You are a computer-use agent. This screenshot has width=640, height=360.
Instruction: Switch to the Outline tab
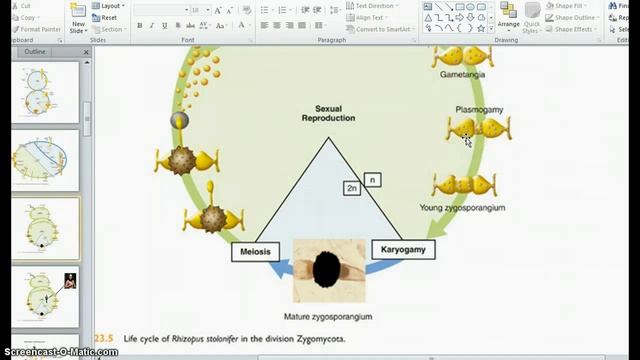(x=35, y=51)
